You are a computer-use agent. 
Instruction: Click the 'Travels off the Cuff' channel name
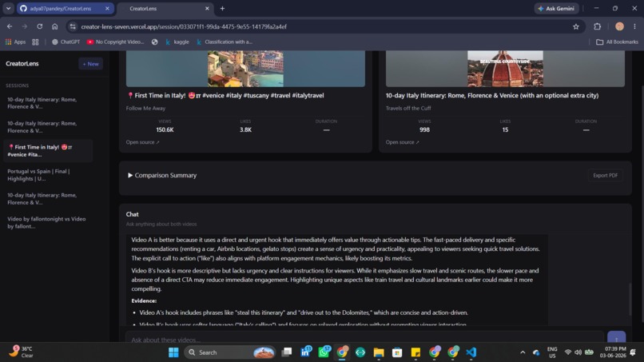(x=408, y=109)
